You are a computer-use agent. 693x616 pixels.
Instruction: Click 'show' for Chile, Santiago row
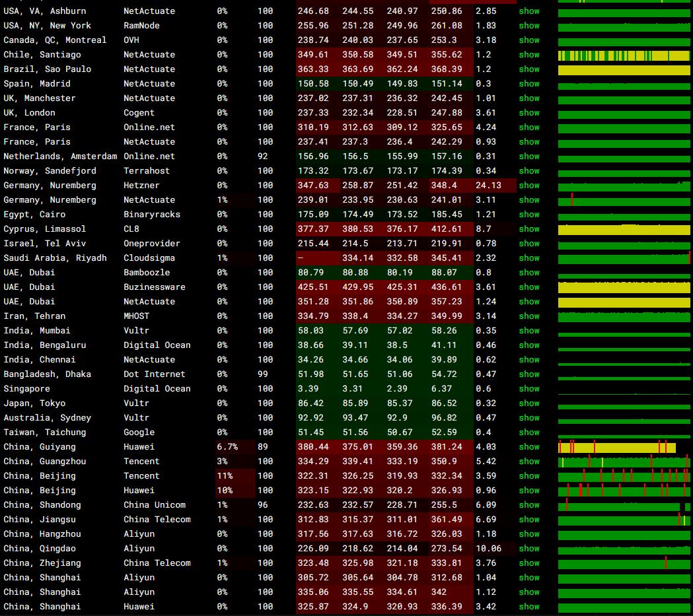pos(529,55)
